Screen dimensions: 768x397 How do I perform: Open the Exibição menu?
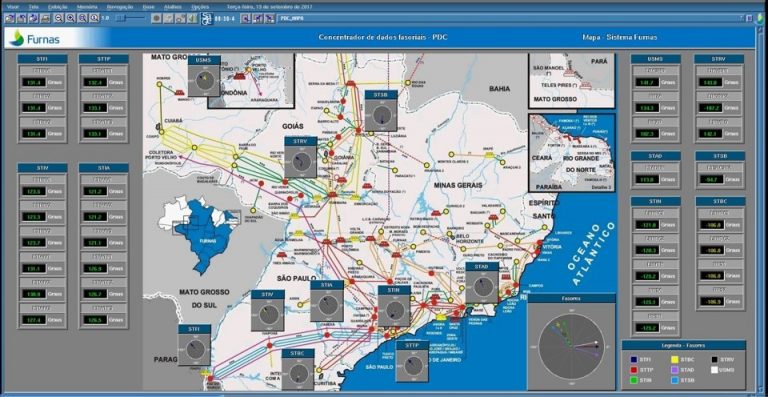click(58, 7)
